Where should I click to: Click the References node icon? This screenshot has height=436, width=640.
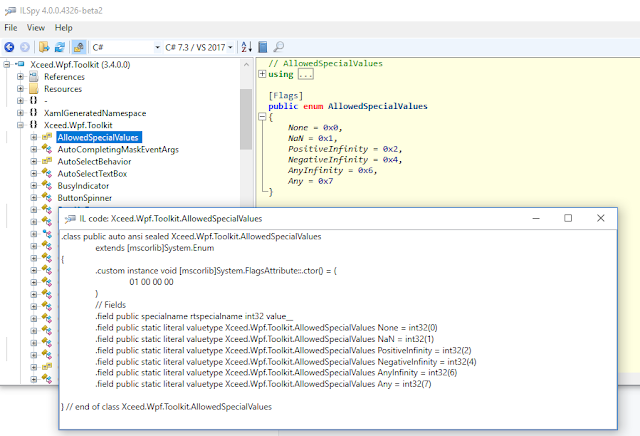[34, 76]
